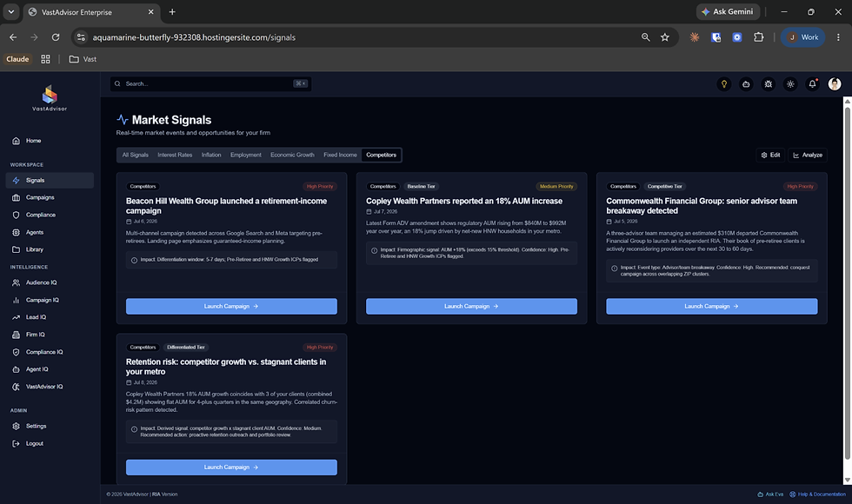The image size is (852, 504).
Task: Click Differentiated Tier tag
Action: [x=186, y=347]
